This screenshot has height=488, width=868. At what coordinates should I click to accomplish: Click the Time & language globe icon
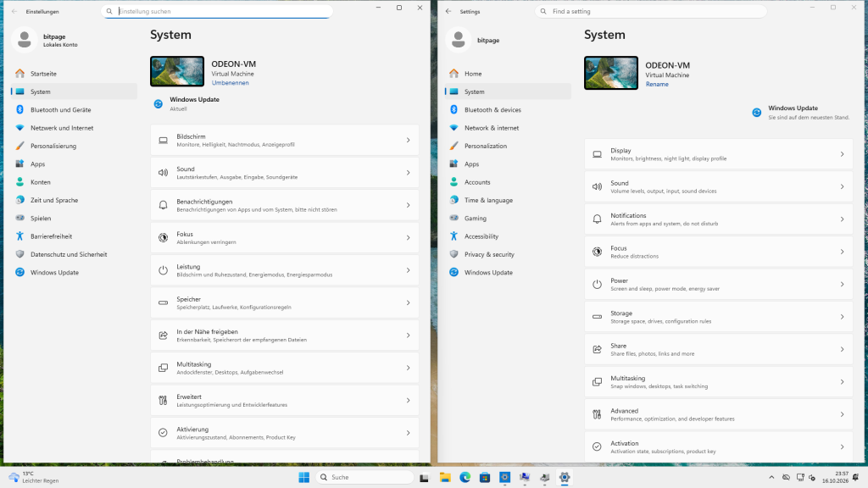click(454, 200)
